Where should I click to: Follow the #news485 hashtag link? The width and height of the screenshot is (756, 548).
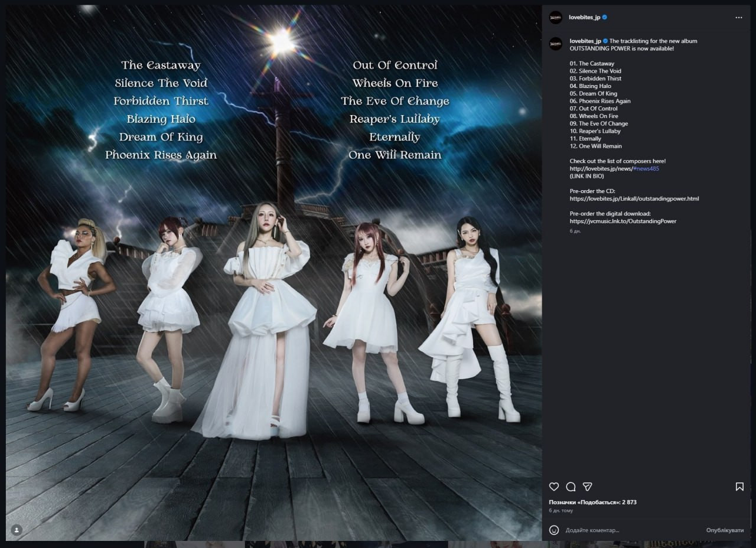click(646, 168)
